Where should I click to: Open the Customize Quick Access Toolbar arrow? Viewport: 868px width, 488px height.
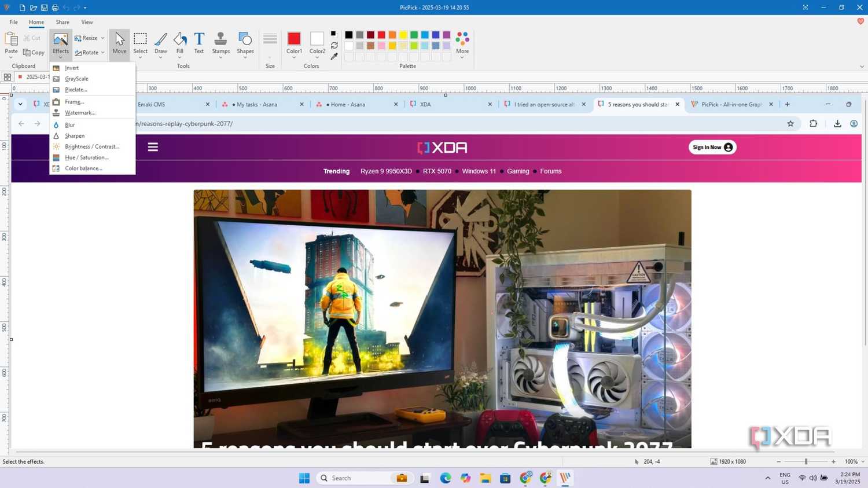point(85,8)
